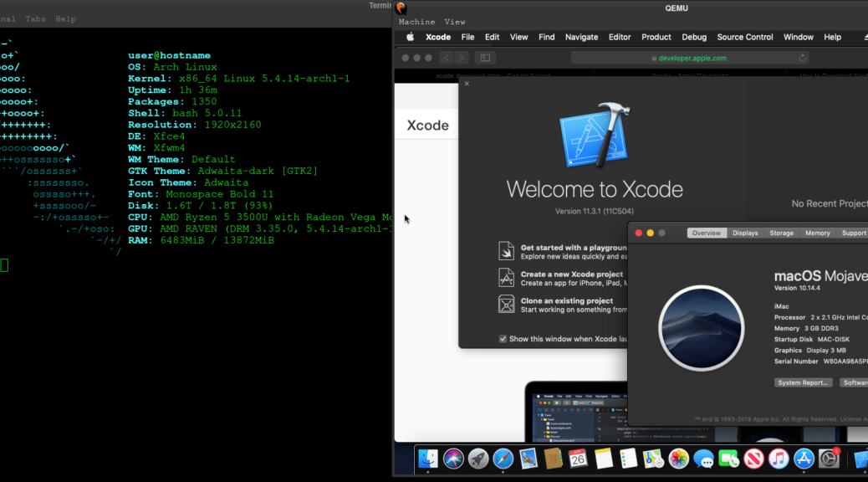The width and height of the screenshot is (868, 482).
Task: Open the Source Control menu
Action: [x=744, y=37]
